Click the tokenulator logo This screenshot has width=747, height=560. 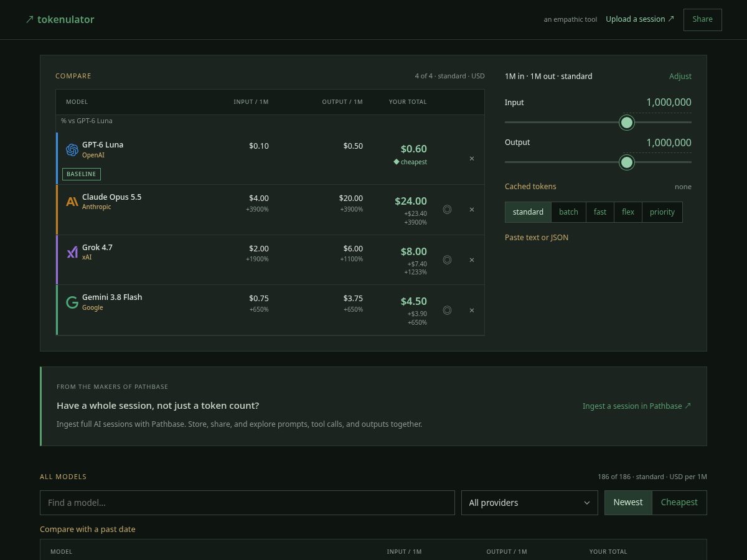tap(60, 19)
